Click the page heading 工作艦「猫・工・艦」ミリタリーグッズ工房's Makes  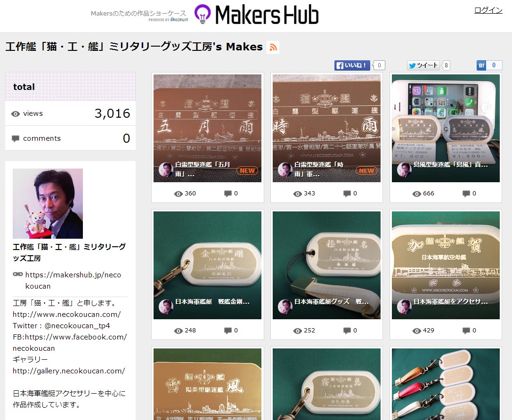point(134,47)
